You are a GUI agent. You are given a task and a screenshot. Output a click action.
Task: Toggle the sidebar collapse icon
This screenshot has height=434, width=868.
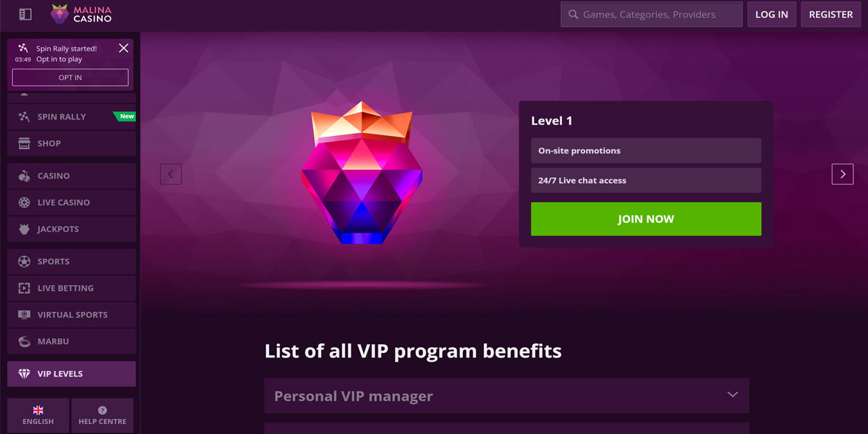click(25, 14)
